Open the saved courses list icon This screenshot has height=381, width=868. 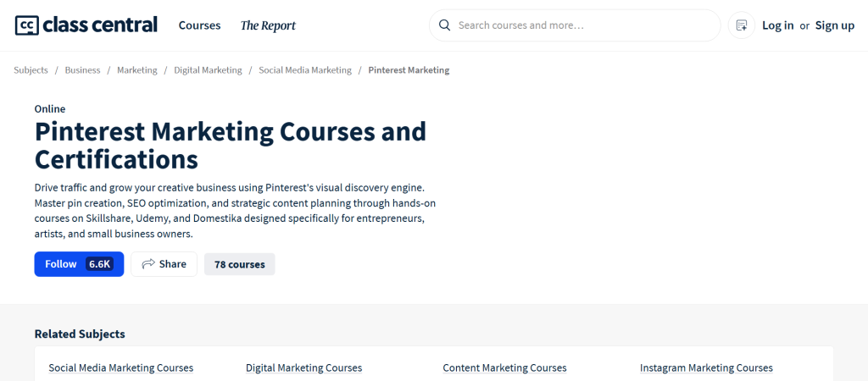tap(742, 25)
